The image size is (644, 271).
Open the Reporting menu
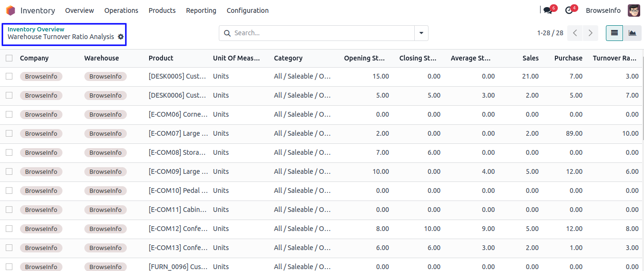tap(201, 10)
